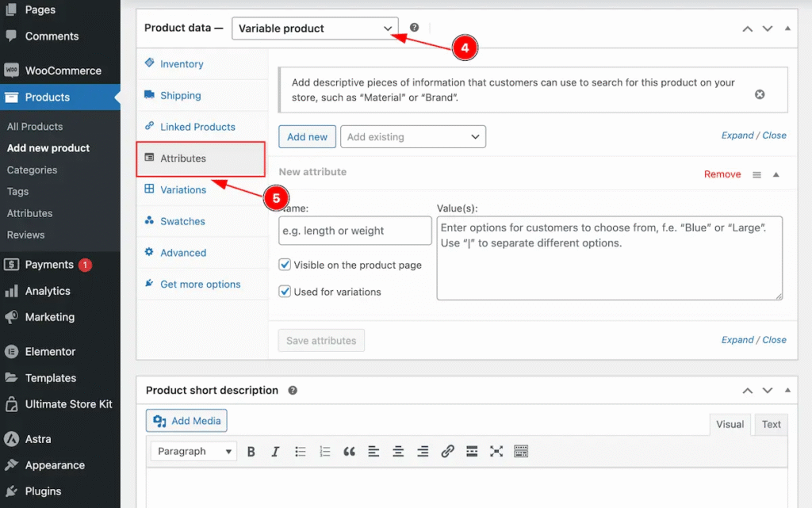The width and height of the screenshot is (812, 508).
Task: Move Product short description panel down
Action: pos(767,391)
